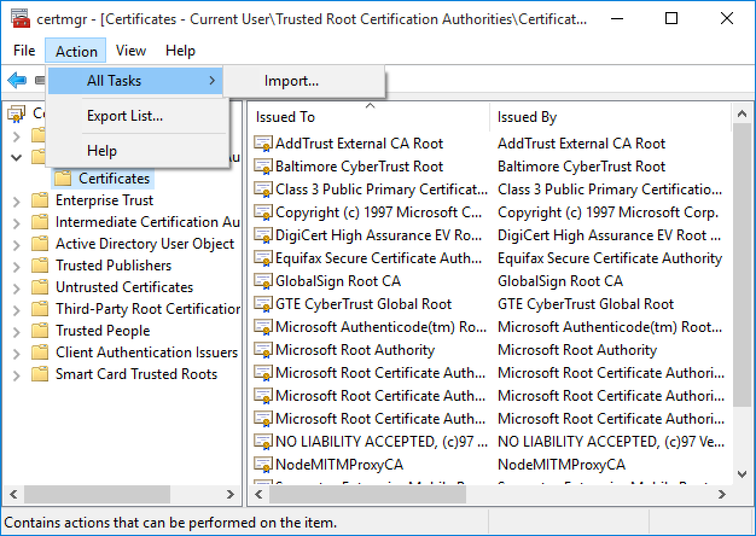
Task: Click the Copyright (c) 1997 Microsoft certificate icon
Action: pyautogui.click(x=263, y=212)
